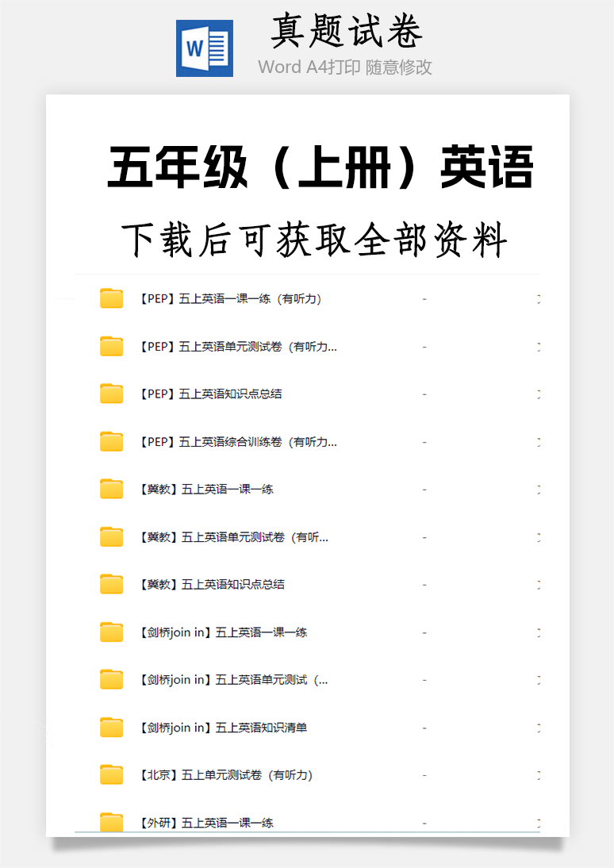Image resolution: width=614 pixels, height=868 pixels.
Task: Select text 【冀教】五上英语单元测试卷（有听...
Action: tap(233, 537)
